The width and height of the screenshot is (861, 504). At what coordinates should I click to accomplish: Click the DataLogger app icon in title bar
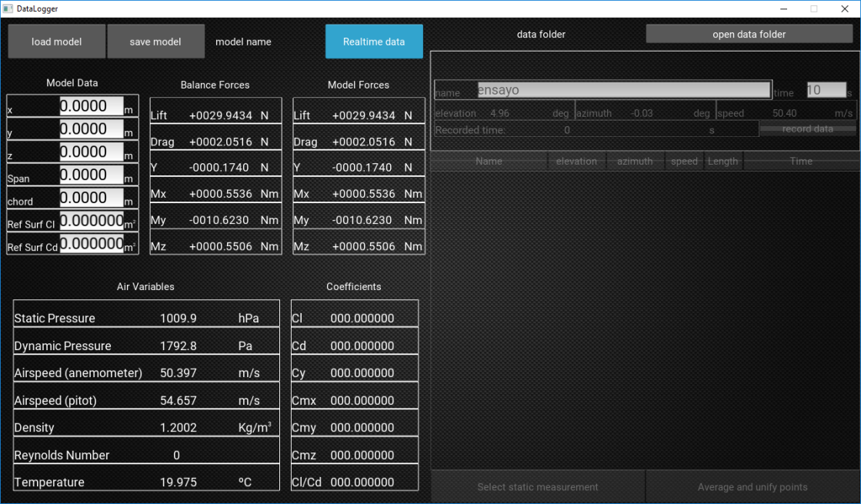(x=8, y=8)
